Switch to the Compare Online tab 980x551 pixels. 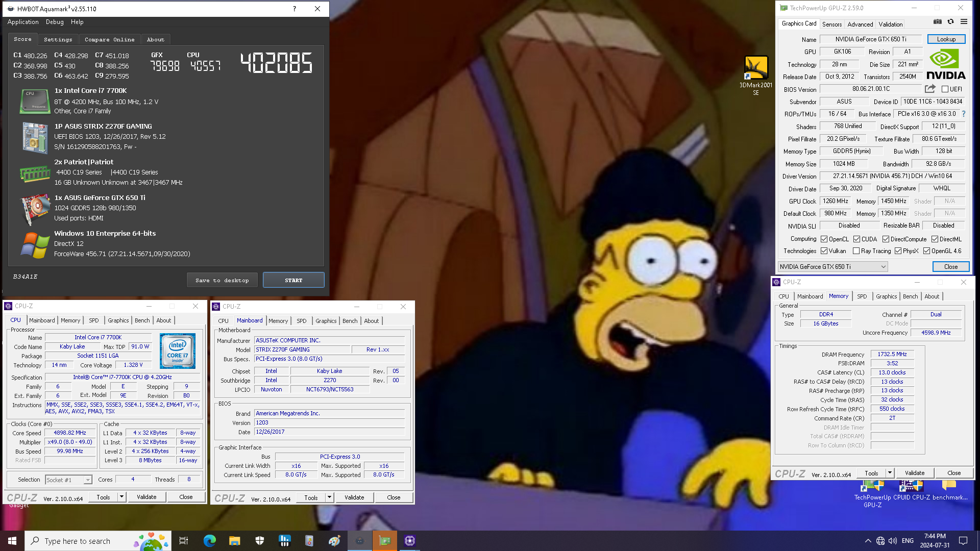pos(109,39)
